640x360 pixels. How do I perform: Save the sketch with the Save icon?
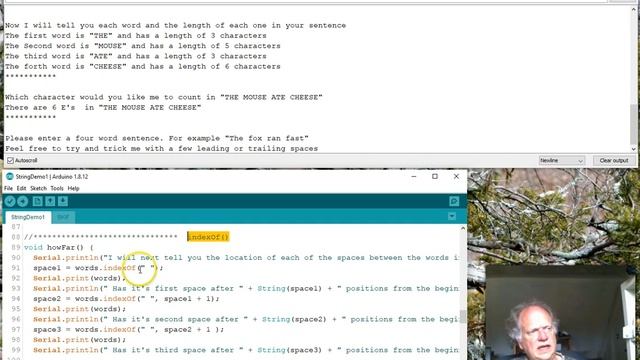pos(63,201)
